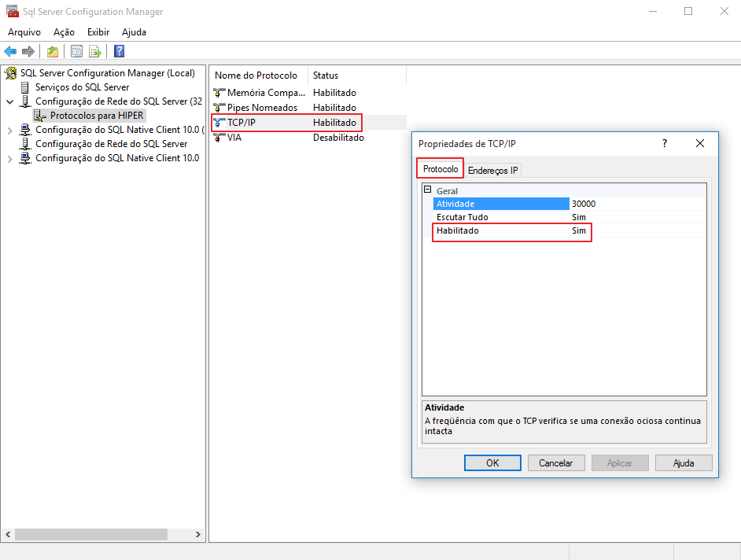Expand Configuração do SQL Native Client 10.0 (

tap(9, 131)
